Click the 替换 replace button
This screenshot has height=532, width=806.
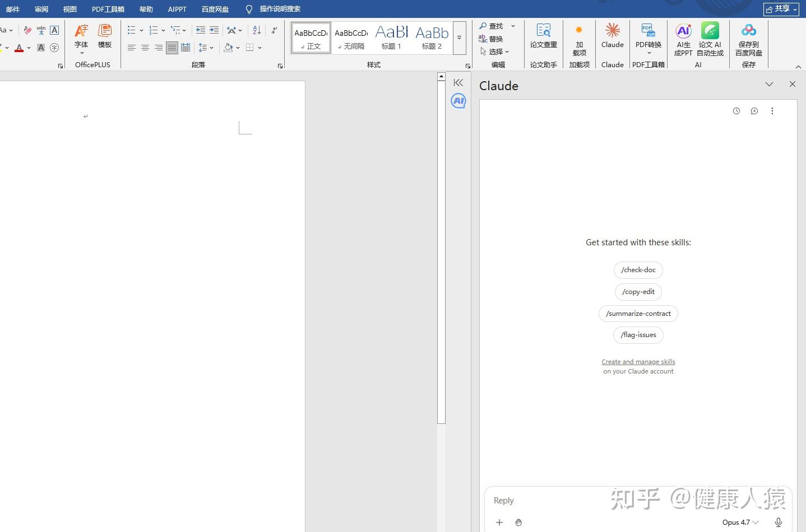(491, 39)
